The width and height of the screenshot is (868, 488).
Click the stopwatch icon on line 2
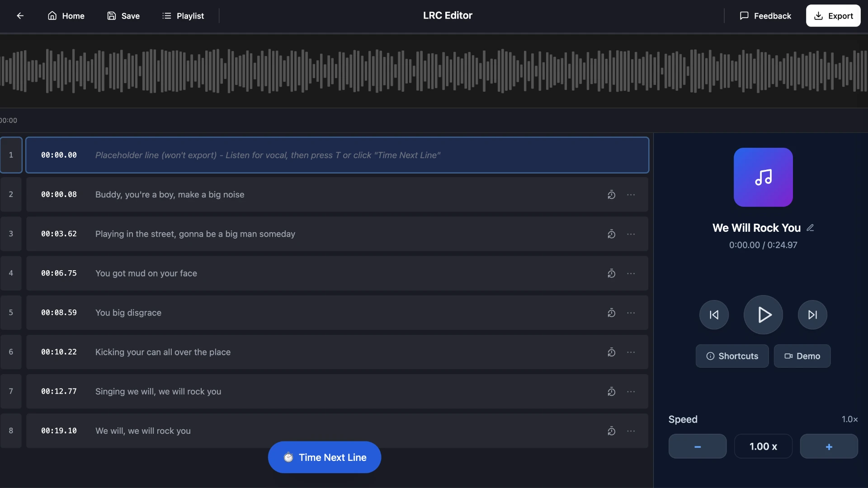(611, 194)
